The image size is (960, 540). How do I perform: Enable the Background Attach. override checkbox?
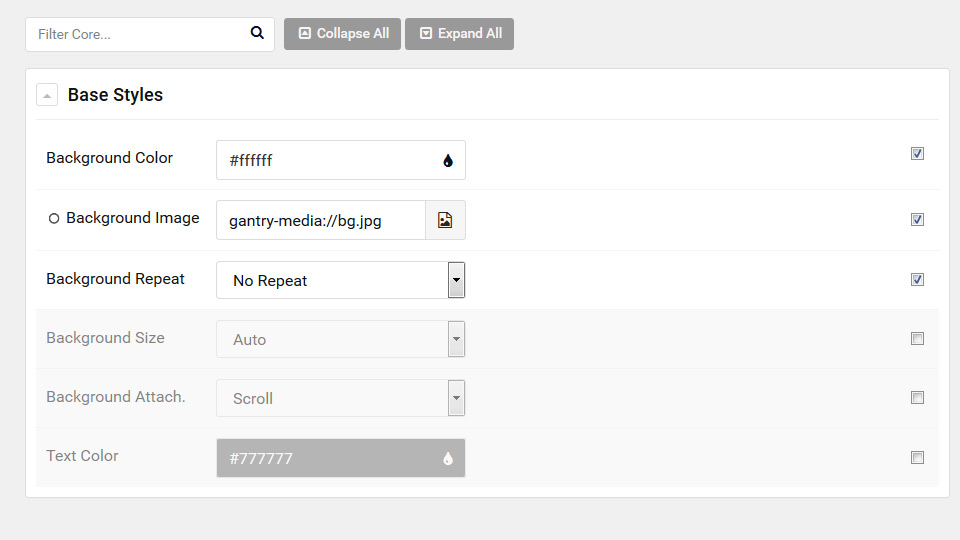(917, 398)
